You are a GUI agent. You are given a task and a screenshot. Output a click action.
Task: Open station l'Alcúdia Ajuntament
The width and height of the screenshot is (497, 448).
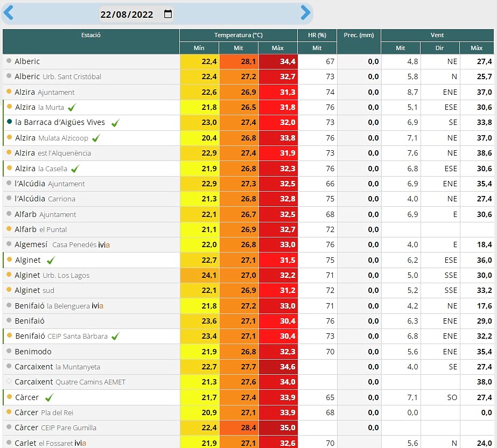50,184
